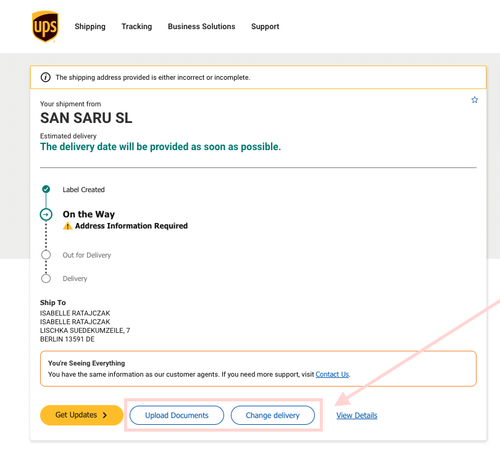Click the On the Way arrow circle
500x470 pixels.
(x=46, y=214)
